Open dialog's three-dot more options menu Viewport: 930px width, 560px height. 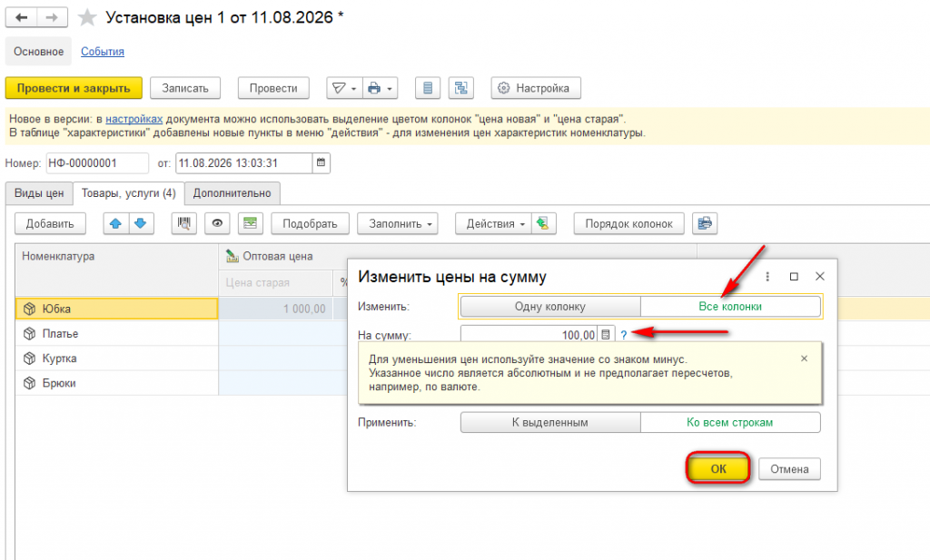tap(767, 277)
